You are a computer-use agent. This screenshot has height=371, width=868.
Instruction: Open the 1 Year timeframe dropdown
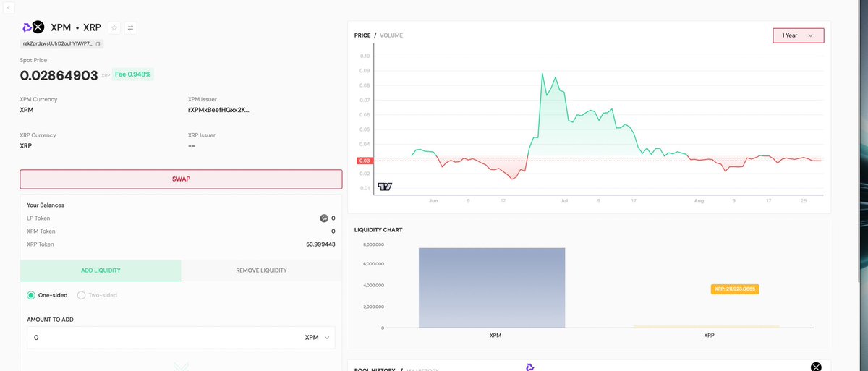(798, 35)
